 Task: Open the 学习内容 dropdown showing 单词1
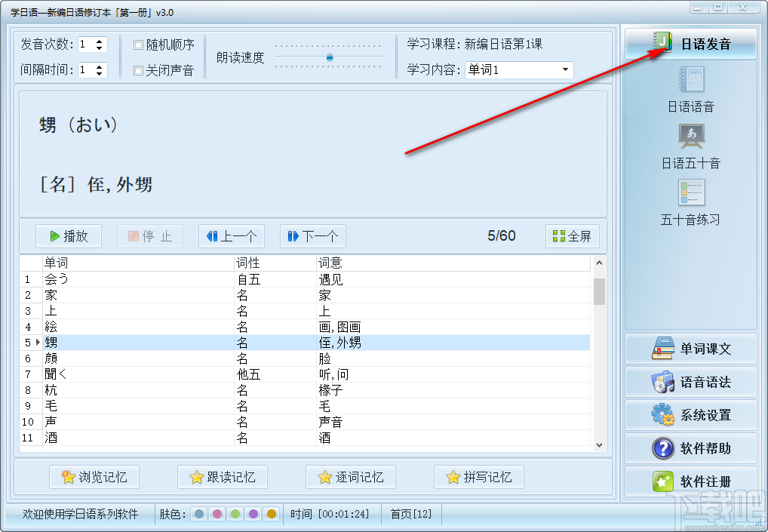coord(519,69)
